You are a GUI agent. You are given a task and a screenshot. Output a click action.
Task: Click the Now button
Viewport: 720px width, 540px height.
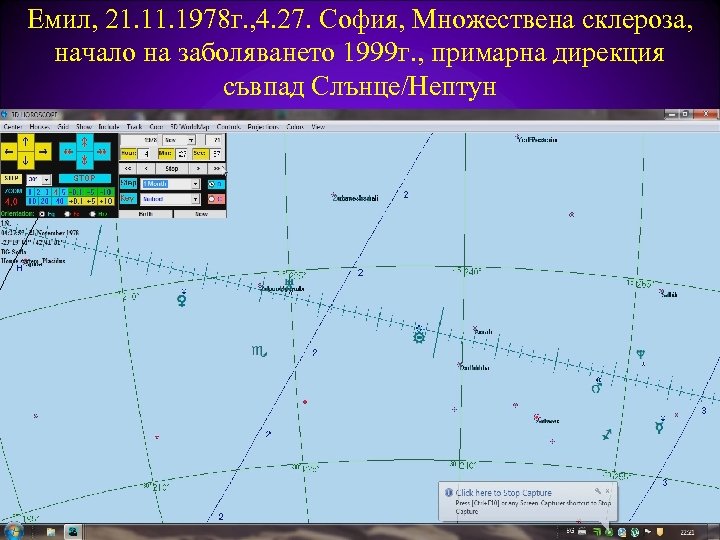click(201, 214)
